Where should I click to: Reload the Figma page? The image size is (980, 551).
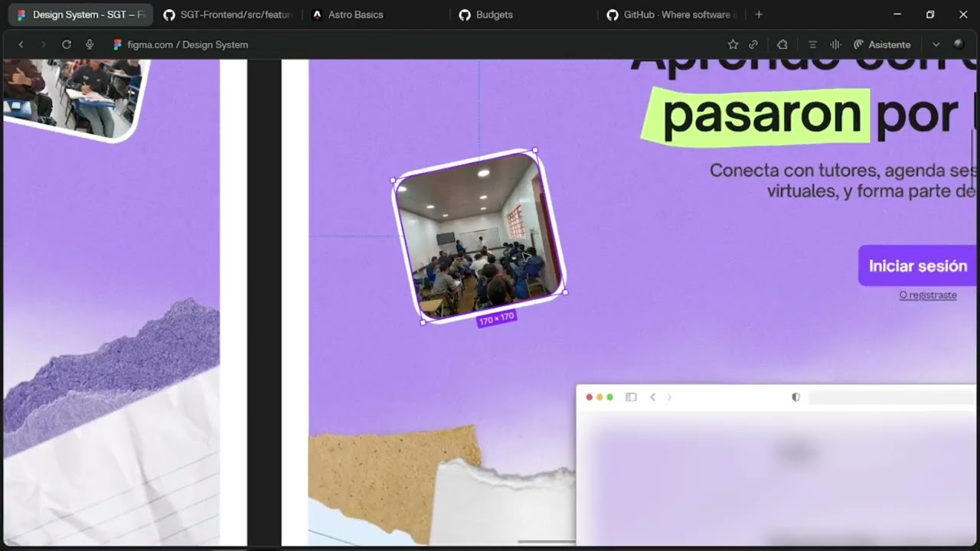click(67, 44)
